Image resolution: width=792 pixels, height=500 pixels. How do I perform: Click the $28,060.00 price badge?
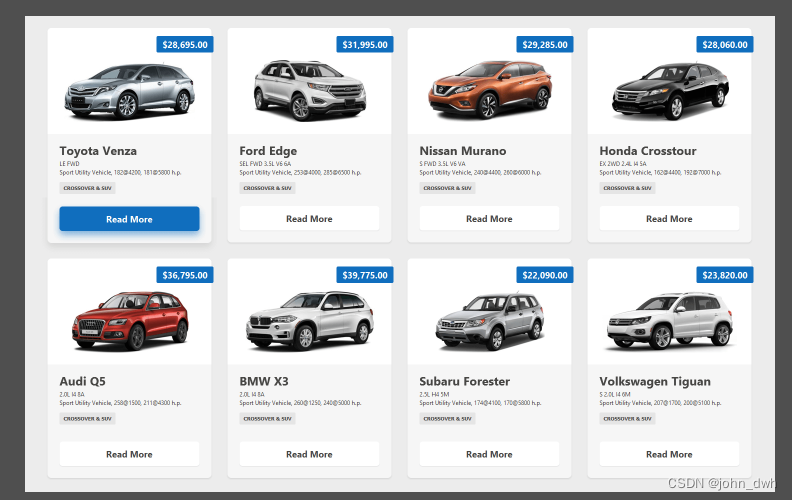pos(725,44)
